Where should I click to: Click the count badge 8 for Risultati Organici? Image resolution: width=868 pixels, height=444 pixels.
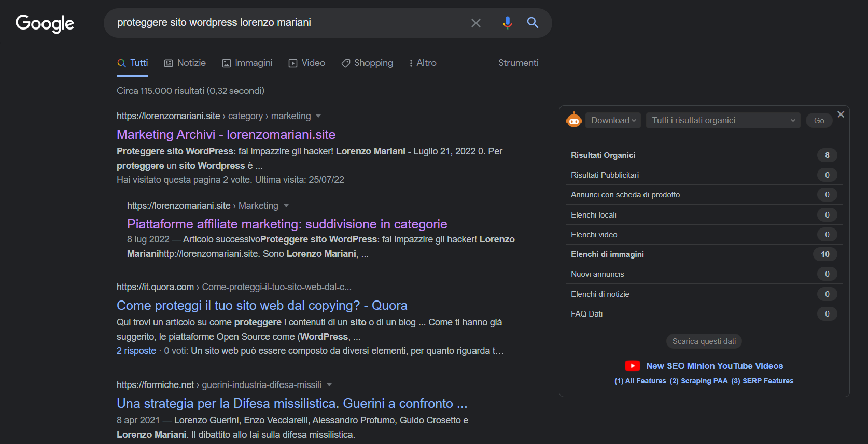(x=827, y=155)
